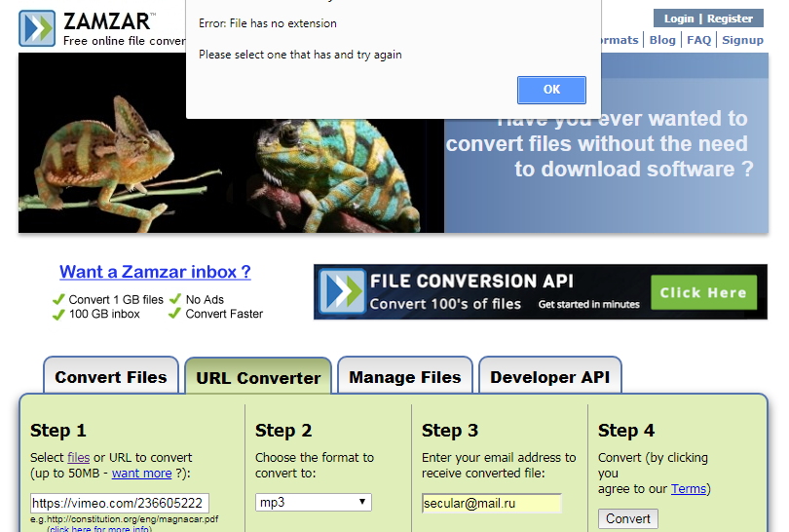Click the Convert button
The image size is (789, 532).
[628, 519]
